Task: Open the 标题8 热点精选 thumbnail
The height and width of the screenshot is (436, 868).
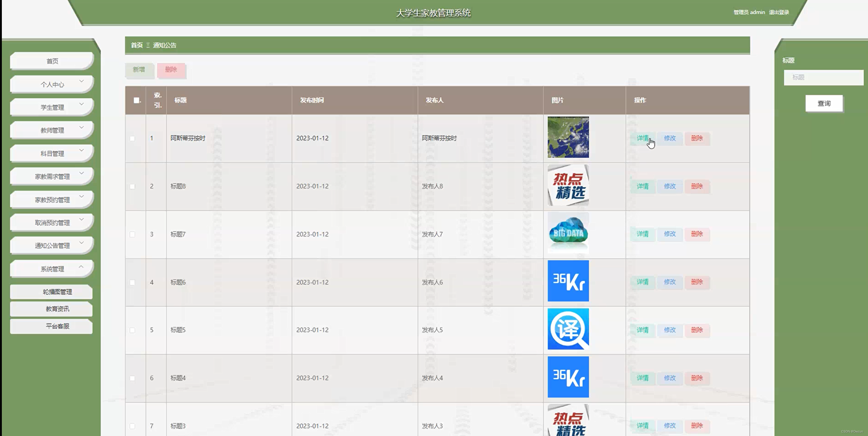Action: point(568,185)
